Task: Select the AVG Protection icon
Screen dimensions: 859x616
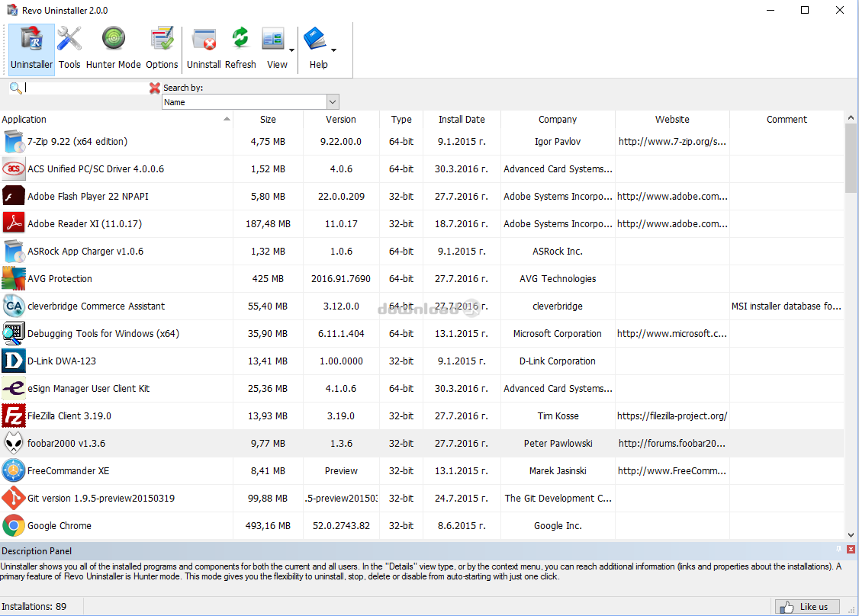Action: (x=14, y=279)
